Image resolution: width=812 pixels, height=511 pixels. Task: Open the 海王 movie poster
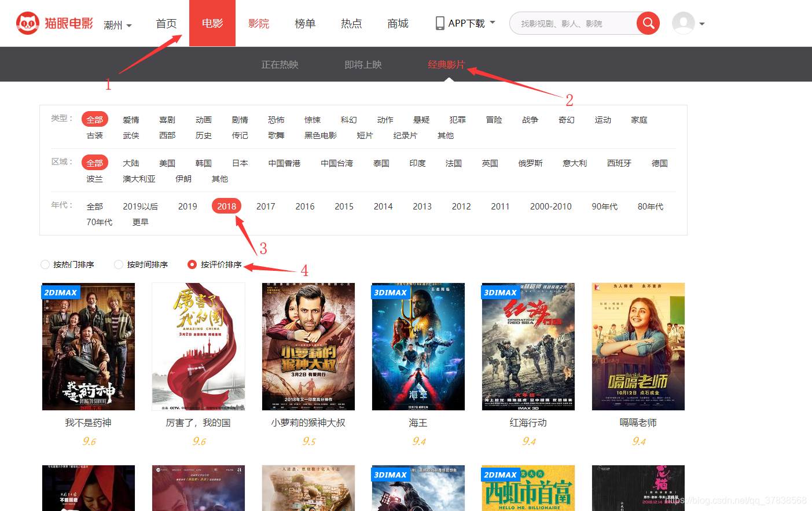418,347
